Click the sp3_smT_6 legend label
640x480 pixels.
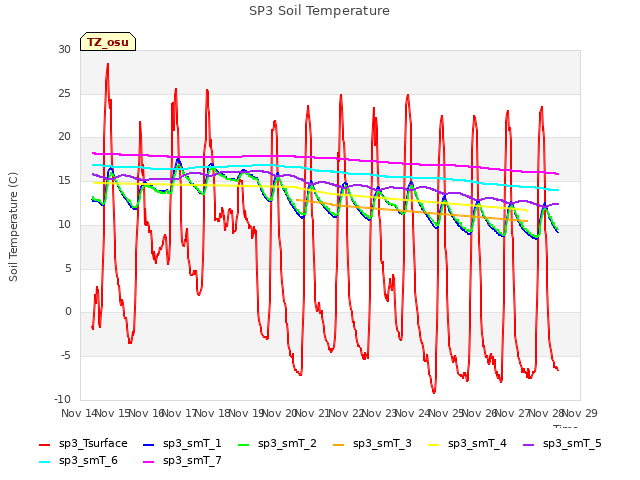88,460
